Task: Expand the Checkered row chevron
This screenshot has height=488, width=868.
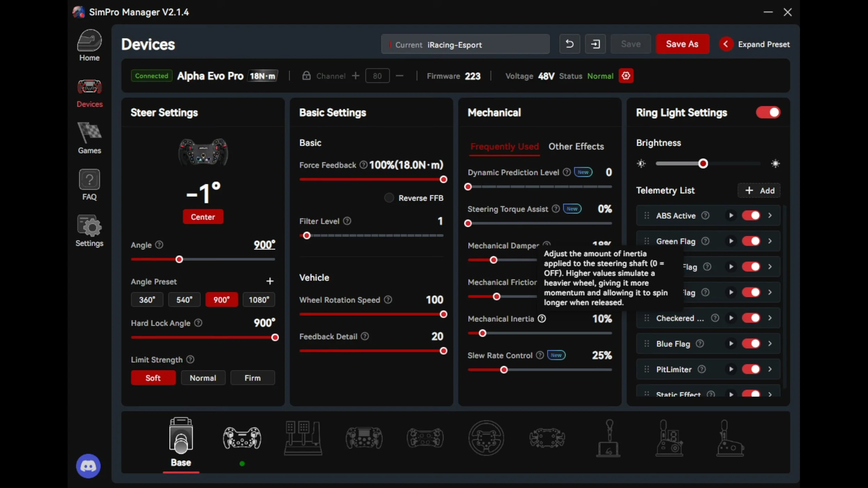Action: pos(770,318)
